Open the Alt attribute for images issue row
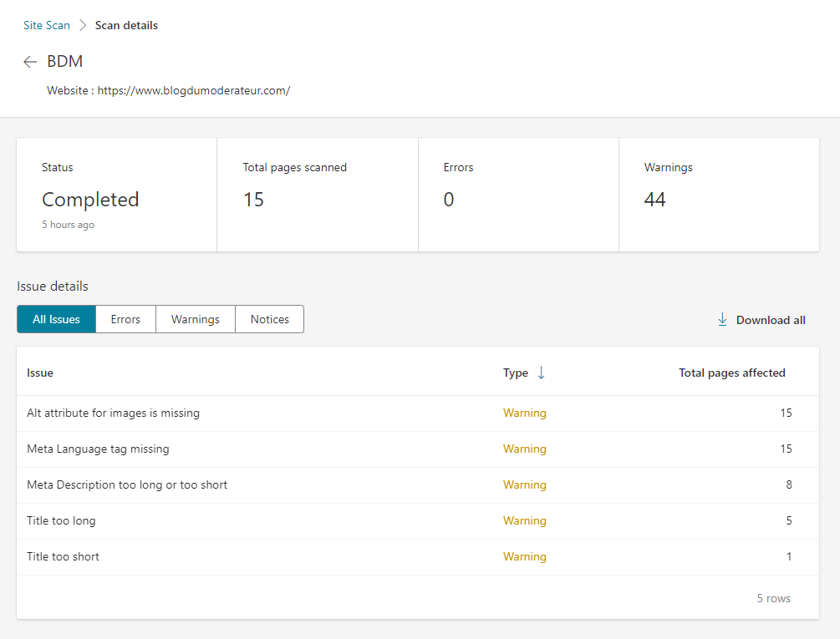This screenshot has width=840, height=639. (x=113, y=413)
